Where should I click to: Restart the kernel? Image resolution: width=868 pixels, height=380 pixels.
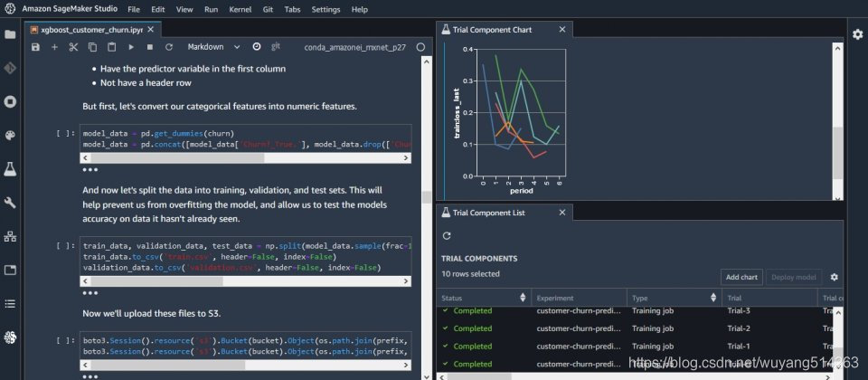169,47
